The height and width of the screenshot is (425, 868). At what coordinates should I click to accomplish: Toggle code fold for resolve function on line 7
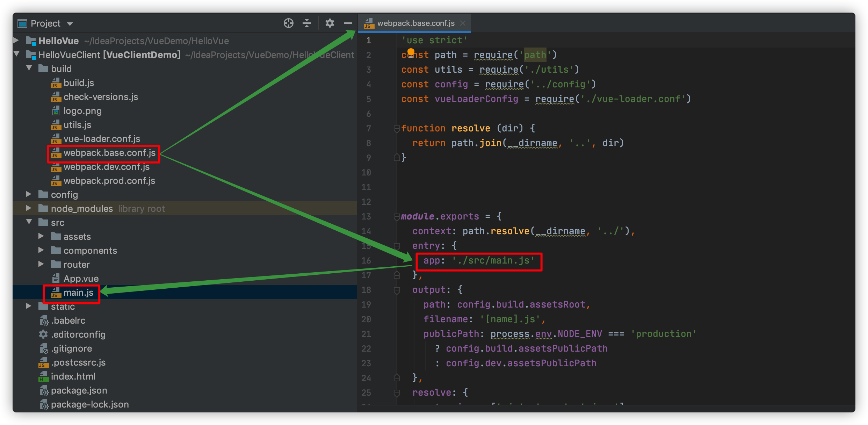(x=397, y=129)
